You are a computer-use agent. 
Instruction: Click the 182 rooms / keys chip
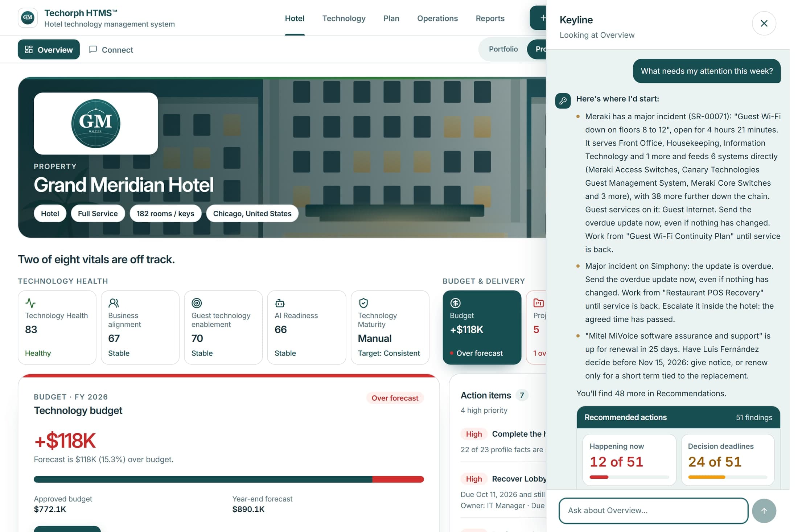coord(165,214)
